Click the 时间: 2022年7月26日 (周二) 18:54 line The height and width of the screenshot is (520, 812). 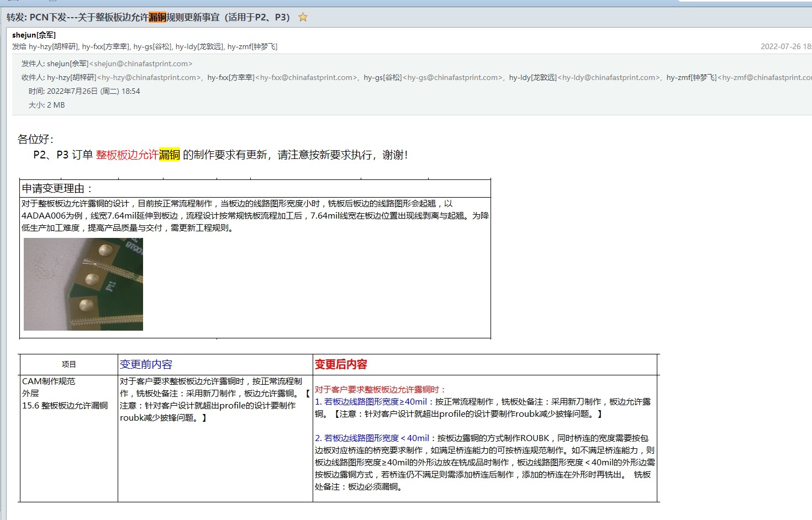[x=84, y=91]
